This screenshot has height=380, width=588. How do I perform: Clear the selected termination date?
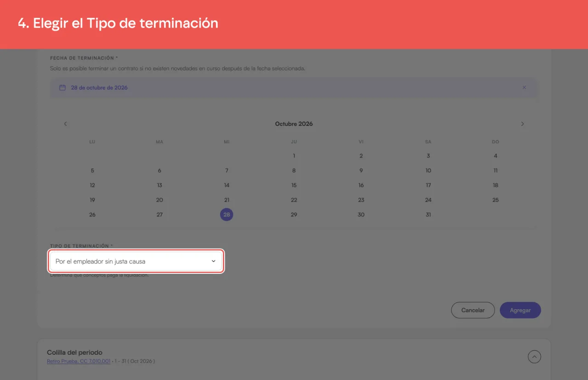[524, 88]
